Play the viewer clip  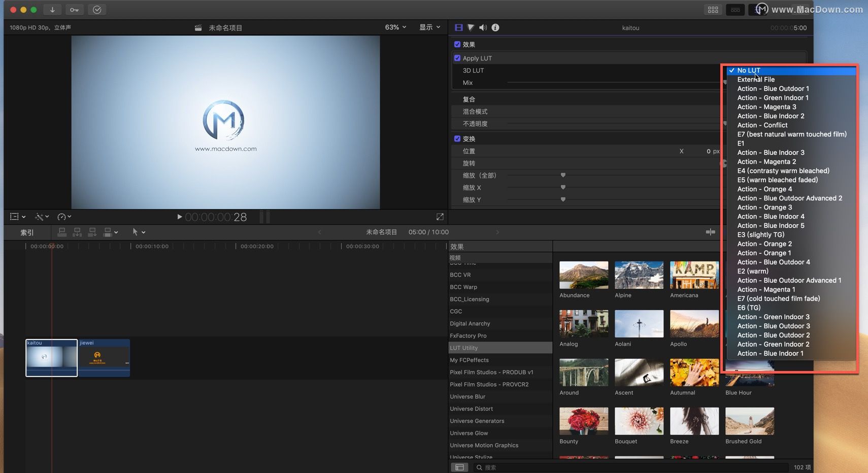coord(179,217)
